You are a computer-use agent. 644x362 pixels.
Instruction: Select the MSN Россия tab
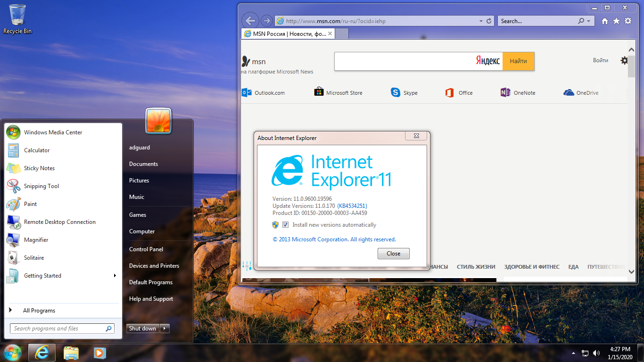click(x=288, y=33)
